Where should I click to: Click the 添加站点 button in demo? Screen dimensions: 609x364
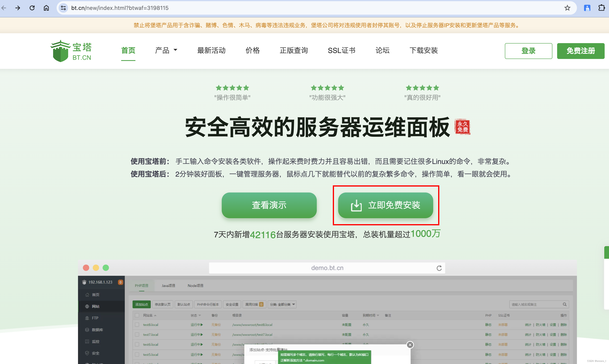pos(142,304)
